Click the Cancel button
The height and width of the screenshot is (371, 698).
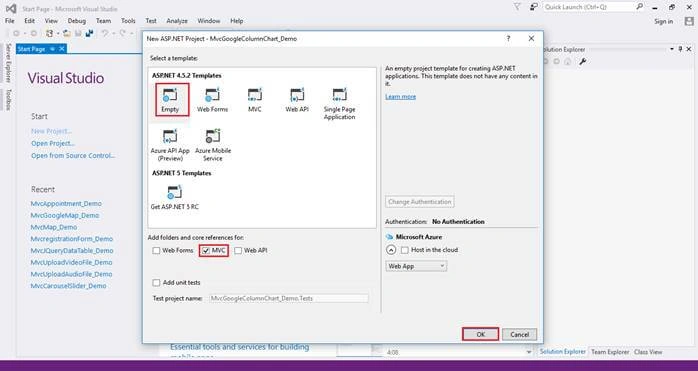pos(519,334)
